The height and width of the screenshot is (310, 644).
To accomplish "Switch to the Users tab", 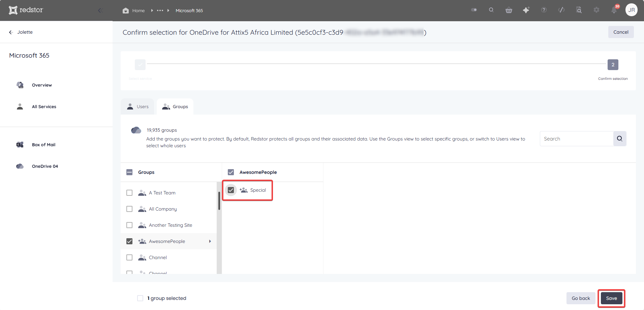I will [137, 106].
